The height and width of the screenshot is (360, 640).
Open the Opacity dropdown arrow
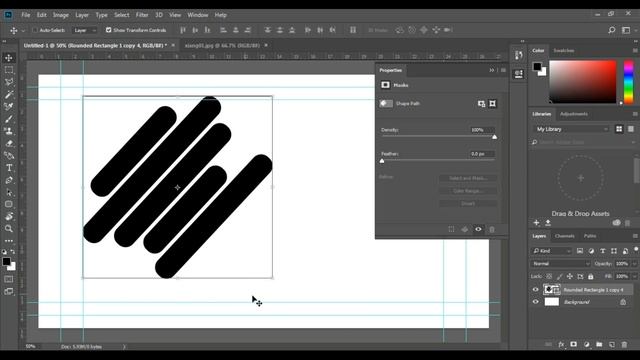point(634,264)
